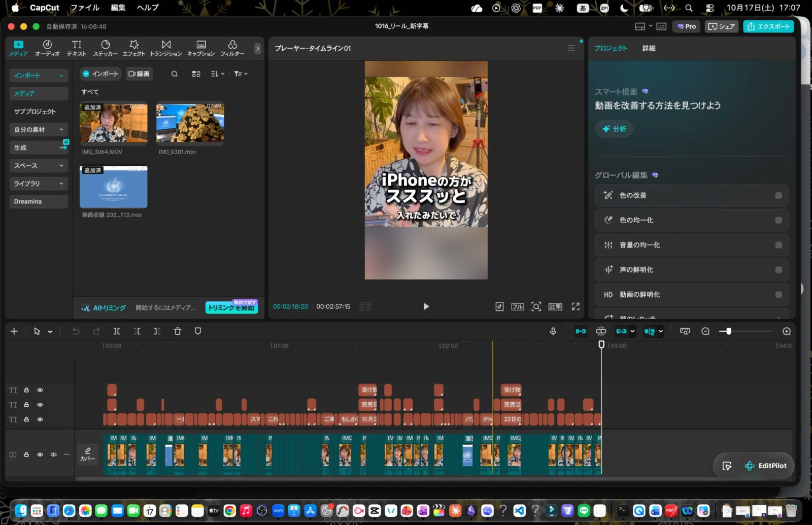812x525 pixels.
Task: Expand the ライブラリ sidebar section
Action: click(x=39, y=184)
